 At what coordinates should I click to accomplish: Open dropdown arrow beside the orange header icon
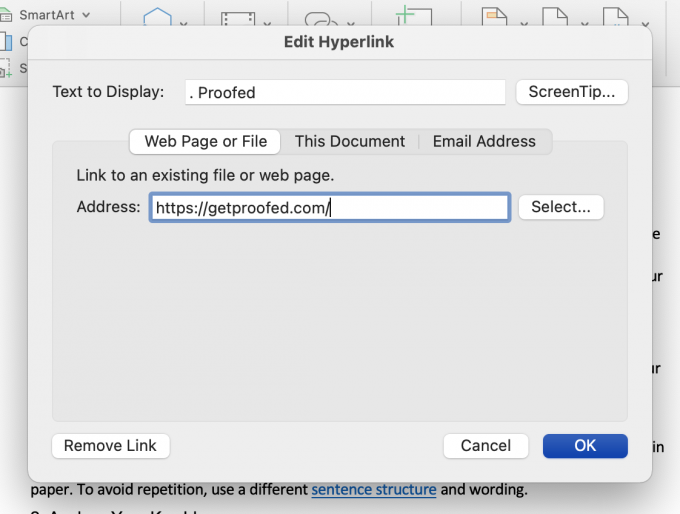[524, 22]
